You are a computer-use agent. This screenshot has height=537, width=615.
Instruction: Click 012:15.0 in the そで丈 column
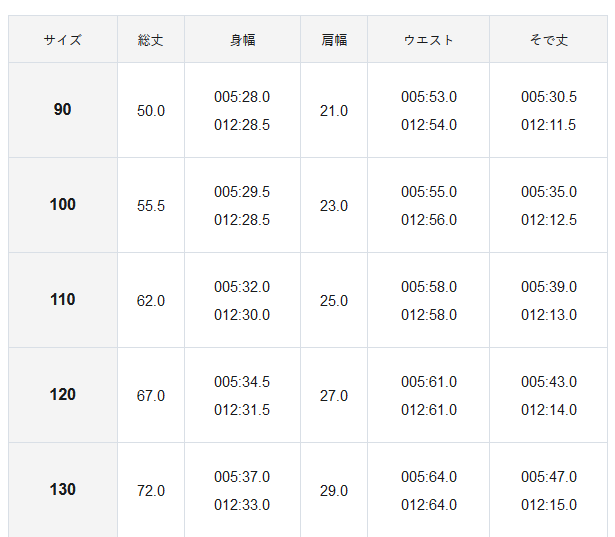click(x=549, y=505)
